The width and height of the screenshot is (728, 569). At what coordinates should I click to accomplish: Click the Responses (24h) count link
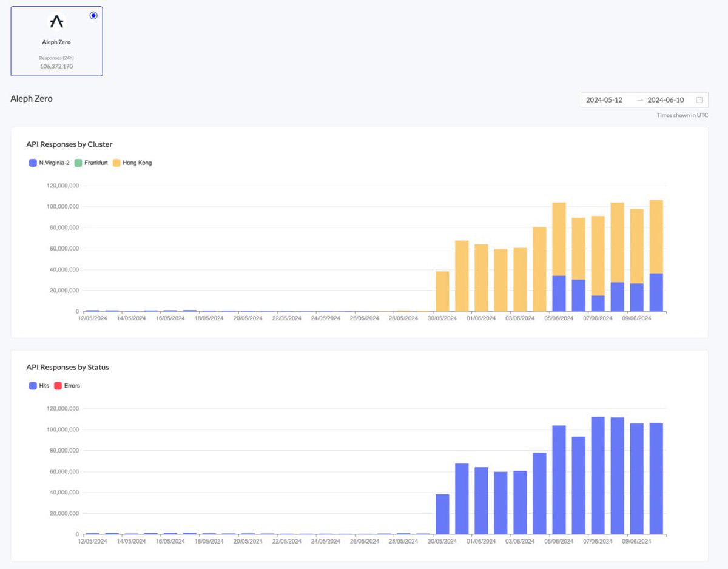(x=56, y=67)
